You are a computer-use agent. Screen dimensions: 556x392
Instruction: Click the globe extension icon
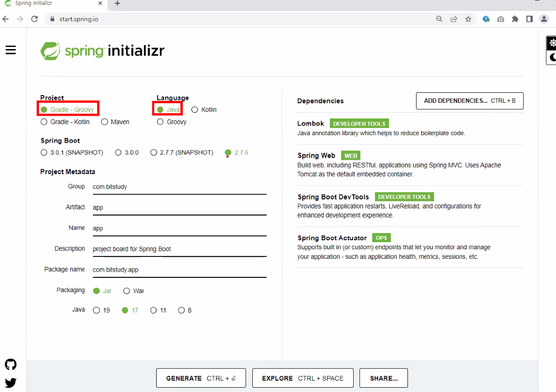[x=486, y=19]
